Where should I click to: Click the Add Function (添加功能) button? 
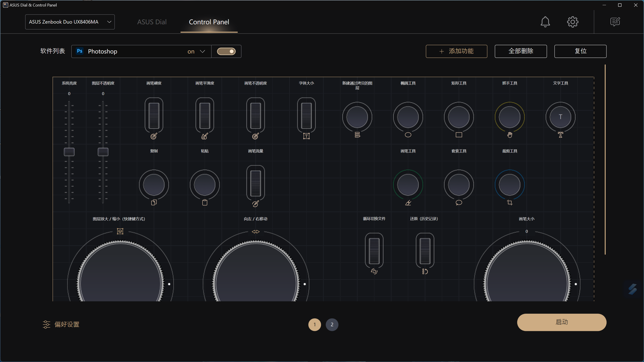pos(456,51)
